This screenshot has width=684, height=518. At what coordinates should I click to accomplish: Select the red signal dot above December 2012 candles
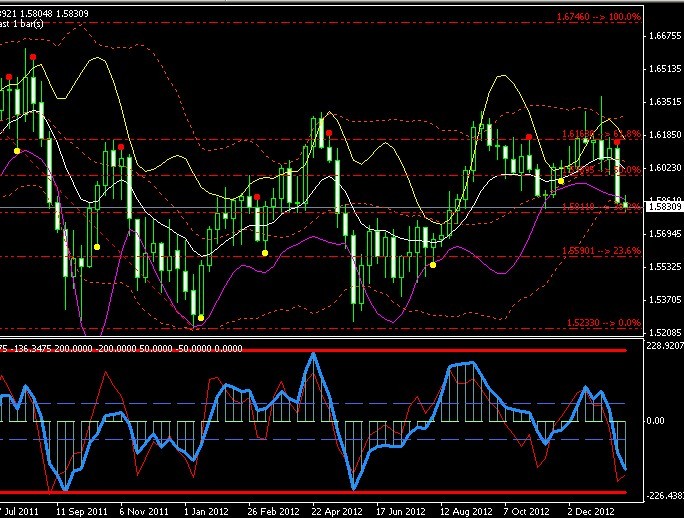pyautogui.click(x=617, y=142)
